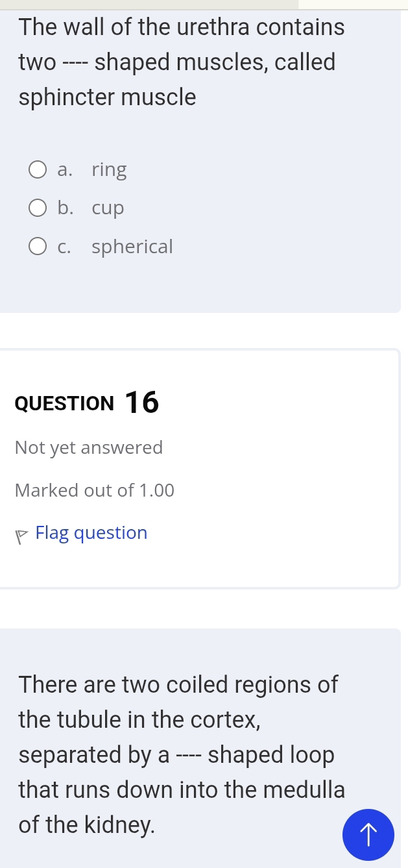Screen dimensions: 408x868
Task: Click the 'spherical' answer label
Action: (x=132, y=247)
